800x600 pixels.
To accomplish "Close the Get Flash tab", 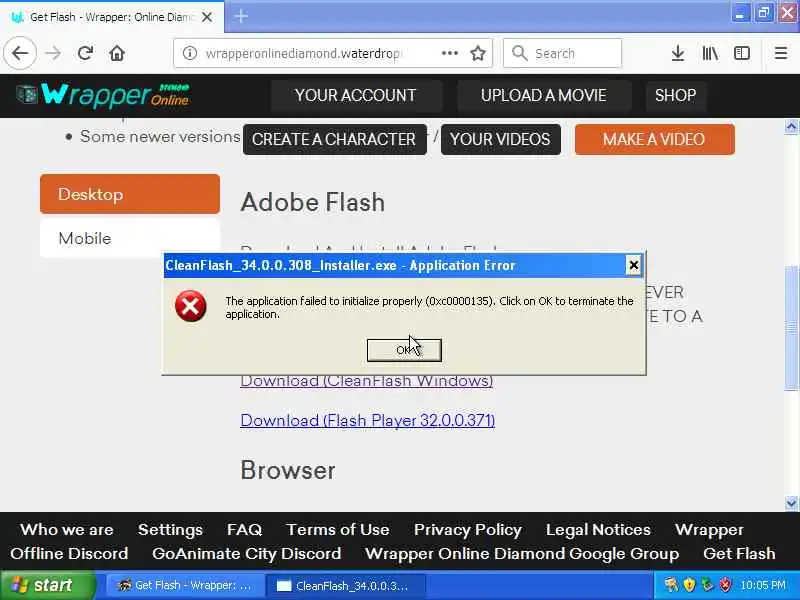I will coord(207,17).
